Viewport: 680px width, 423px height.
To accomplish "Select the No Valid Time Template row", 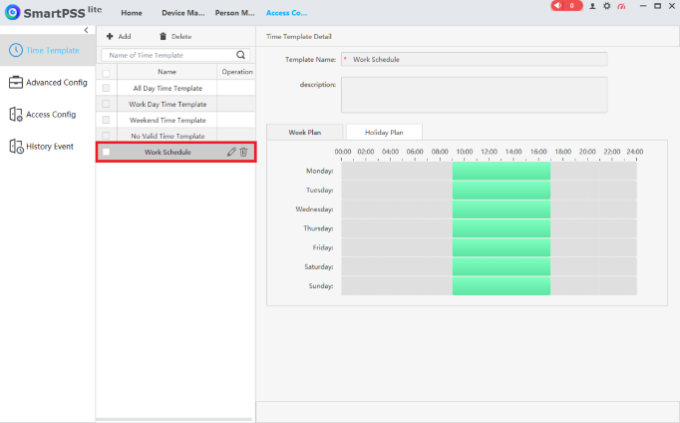I will [x=176, y=135].
